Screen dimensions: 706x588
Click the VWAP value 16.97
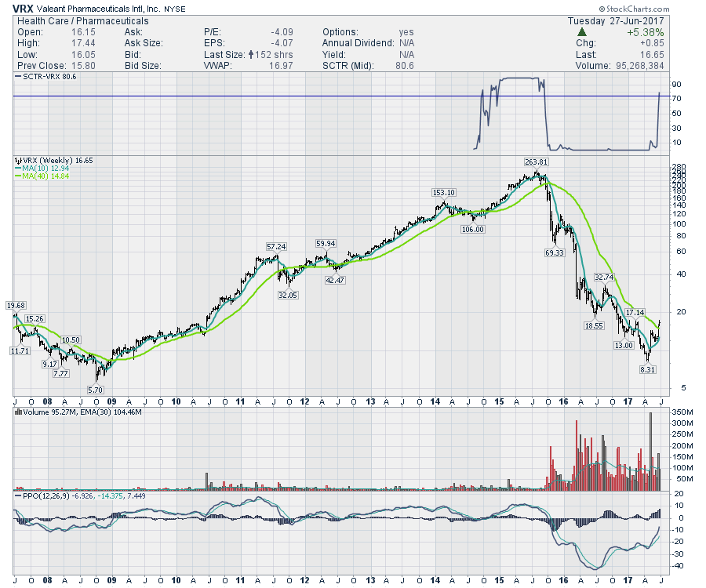tap(281, 66)
